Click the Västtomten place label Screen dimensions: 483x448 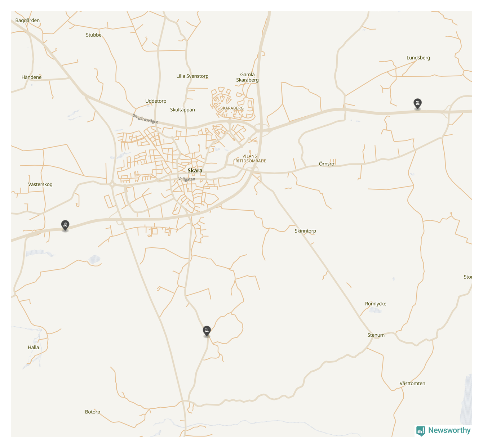(412, 384)
